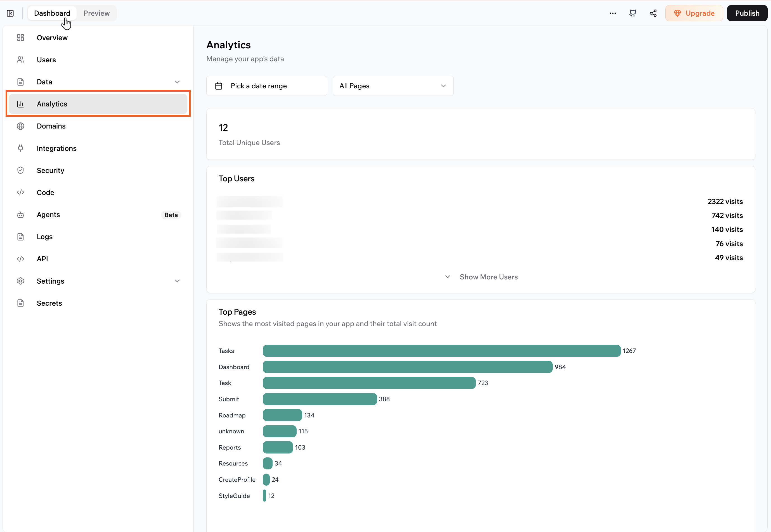Open Security from its shield icon
The width and height of the screenshot is (771, 532).
[x=20, y=170]
